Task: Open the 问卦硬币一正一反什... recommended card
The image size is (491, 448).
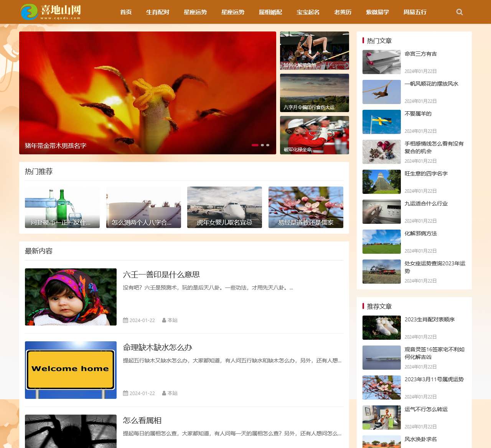Action: (x=62, y=207)
